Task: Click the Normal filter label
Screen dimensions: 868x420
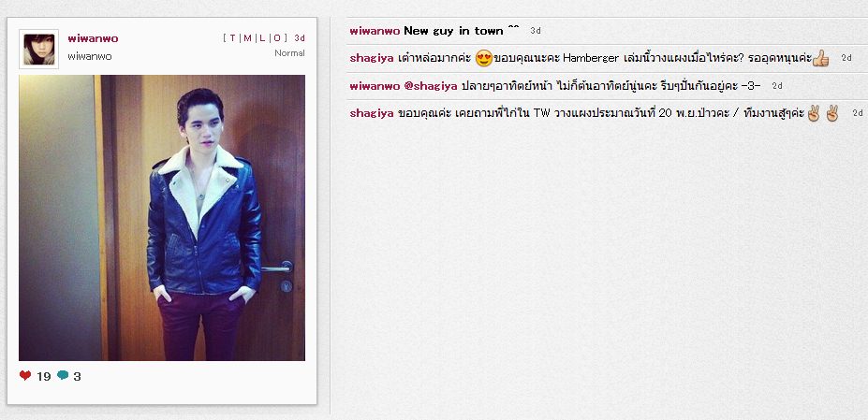Action: (289, 53)
